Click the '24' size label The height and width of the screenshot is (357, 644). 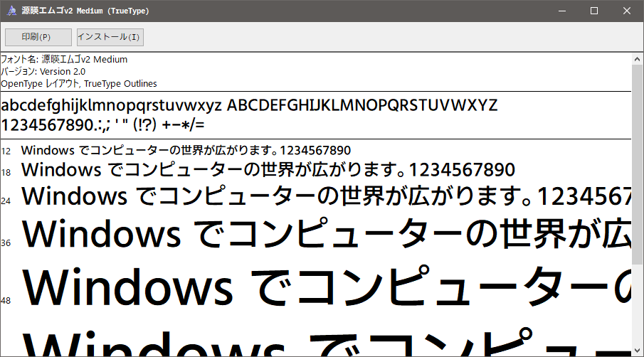click(x=6, y=201)
